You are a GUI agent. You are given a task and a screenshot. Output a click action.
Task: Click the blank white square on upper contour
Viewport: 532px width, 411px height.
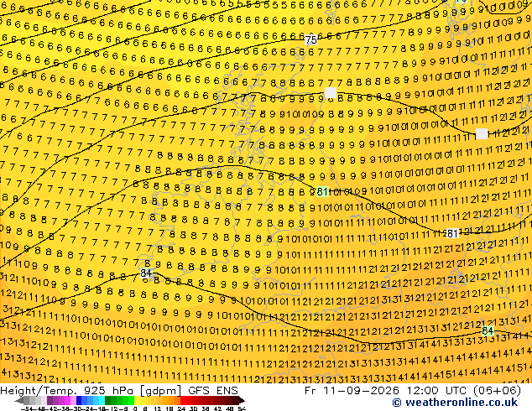coord(331,92)
